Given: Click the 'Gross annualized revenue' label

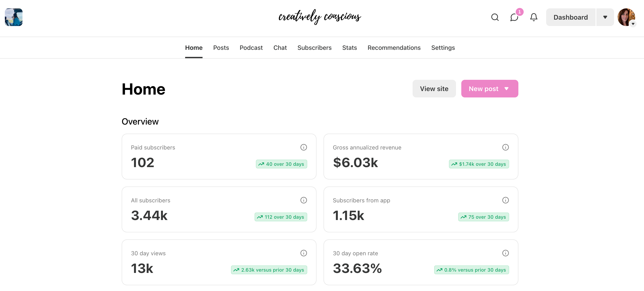Looking at the screenshot, I should pyautogui.click(x=367, y=147).
